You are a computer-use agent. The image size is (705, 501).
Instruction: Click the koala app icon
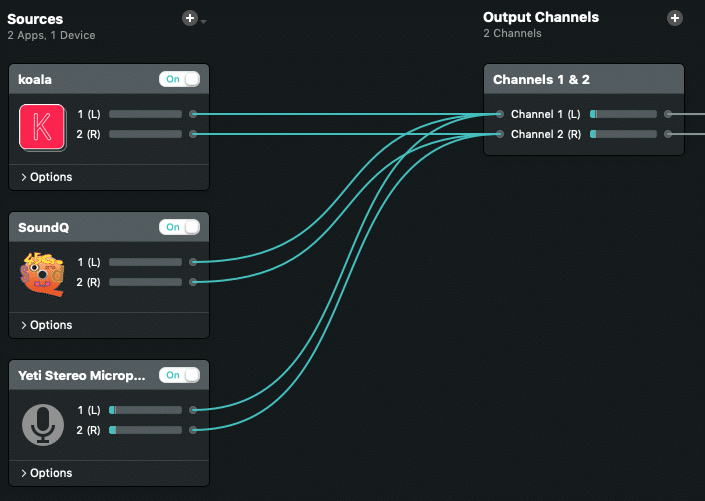point(42,127)
